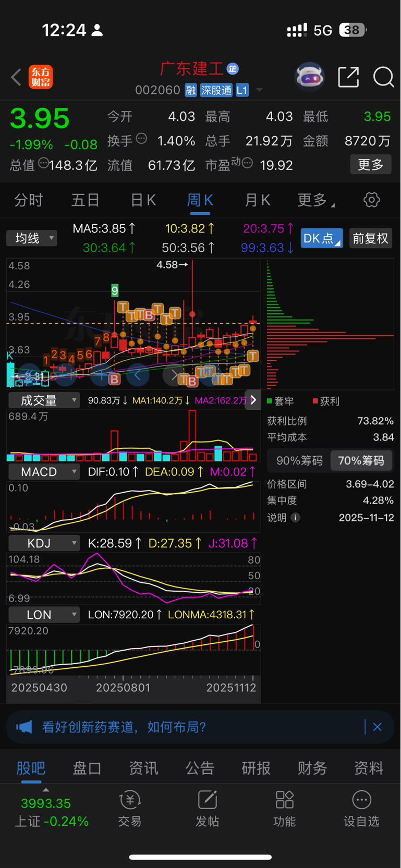This screenshot has height=868, width=401.
Task: Open the 财务 tab
Action: tap(312, 768)
